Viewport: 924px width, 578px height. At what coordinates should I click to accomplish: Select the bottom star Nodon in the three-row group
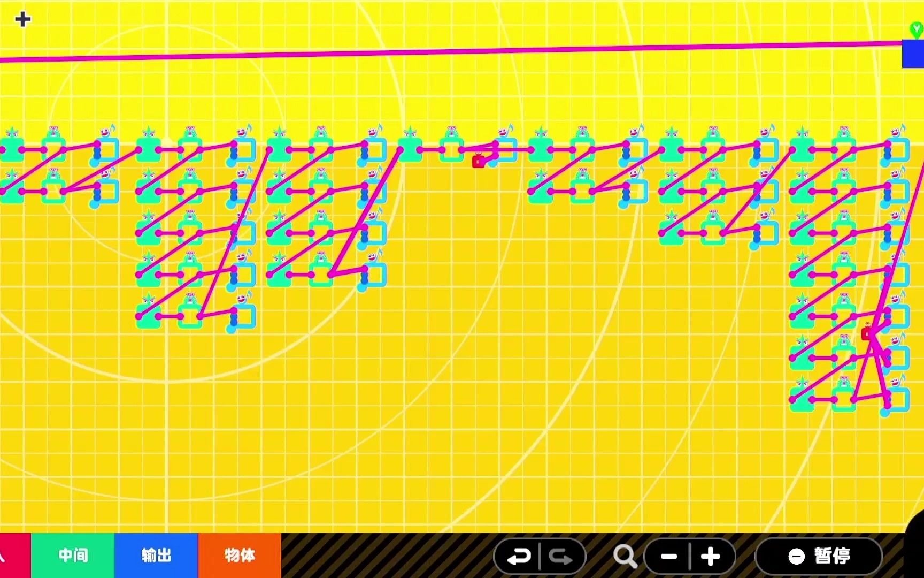point(672,229)
